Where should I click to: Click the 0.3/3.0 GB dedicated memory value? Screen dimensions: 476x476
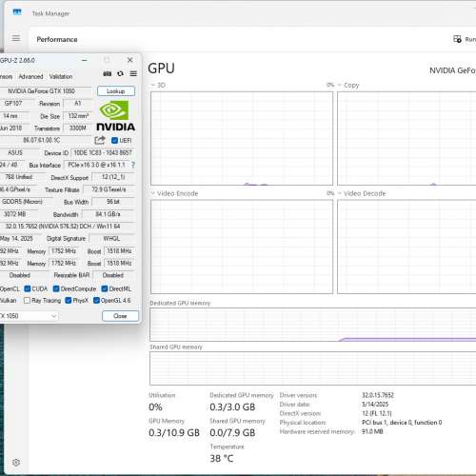pyautogui.click(x=232, y=407)
